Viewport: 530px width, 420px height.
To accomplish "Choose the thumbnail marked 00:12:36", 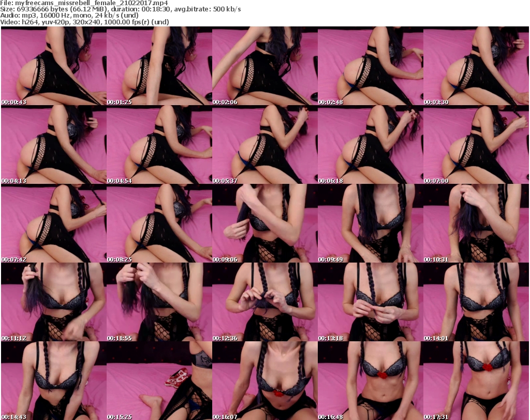I will click(265, 302).
